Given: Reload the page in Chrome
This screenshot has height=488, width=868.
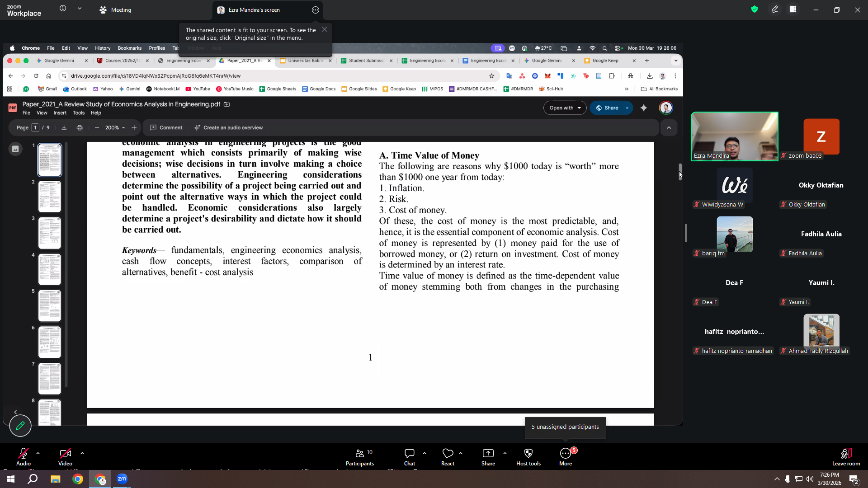Looking at the screenshot, I should point(36,76).
